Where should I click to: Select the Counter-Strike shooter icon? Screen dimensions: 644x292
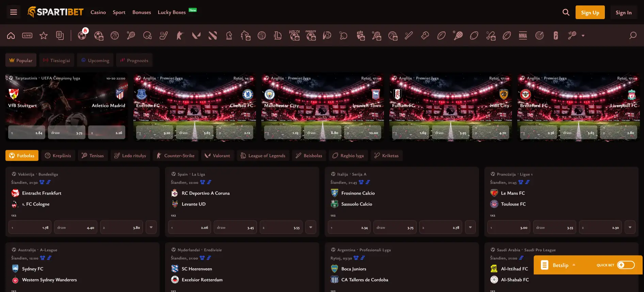coord(180,35)
